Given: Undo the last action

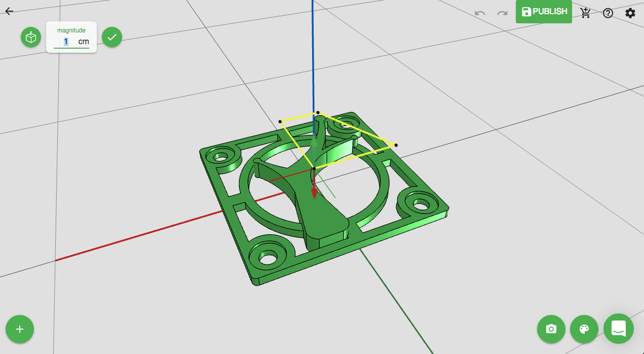Looking at the screenshot, I should pyautogui.click(x=479, y=13).
